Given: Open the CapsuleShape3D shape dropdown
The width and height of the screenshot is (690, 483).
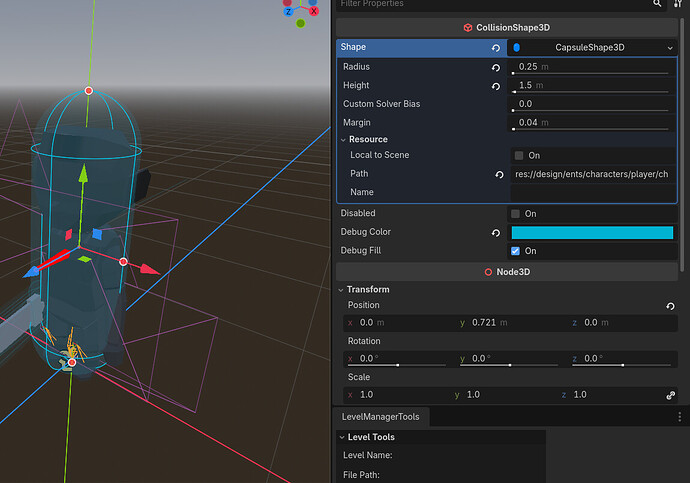Looking at the screenshot, I should 592,48.
